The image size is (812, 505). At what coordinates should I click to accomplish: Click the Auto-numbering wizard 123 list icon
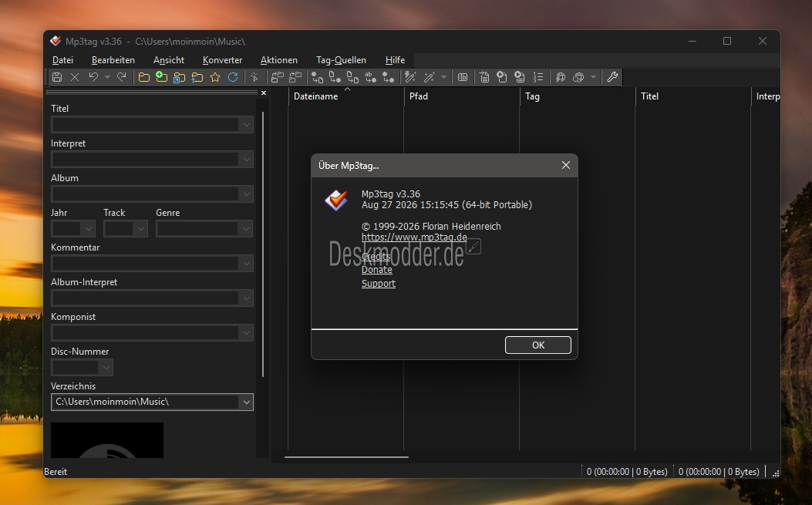tap(538, 77)
